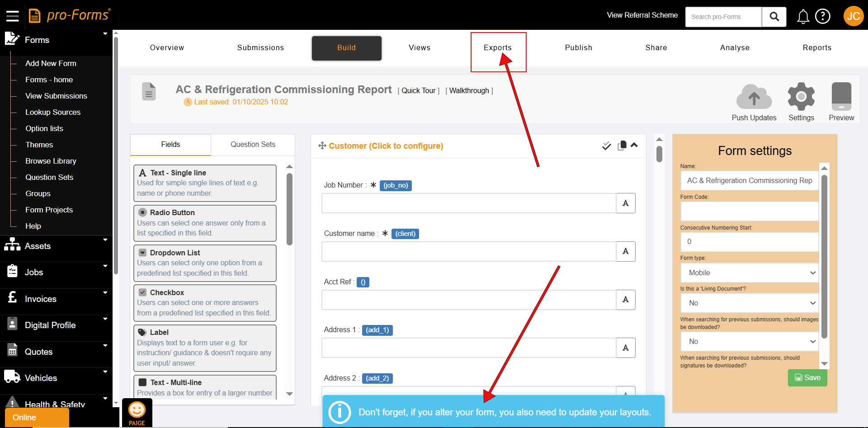Open the Living Document dropdown
This screenshot has width=868, height=428.
coord(750,303)
